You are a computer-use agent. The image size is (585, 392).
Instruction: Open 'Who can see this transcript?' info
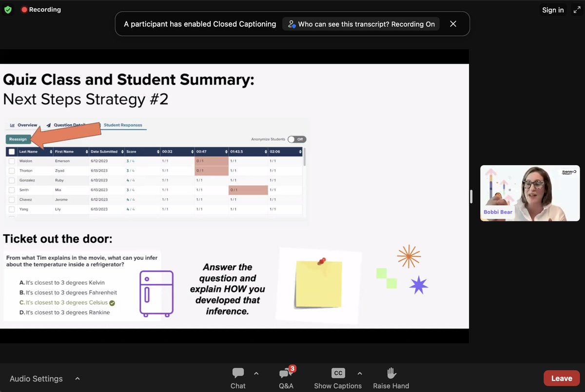point(361,24)
